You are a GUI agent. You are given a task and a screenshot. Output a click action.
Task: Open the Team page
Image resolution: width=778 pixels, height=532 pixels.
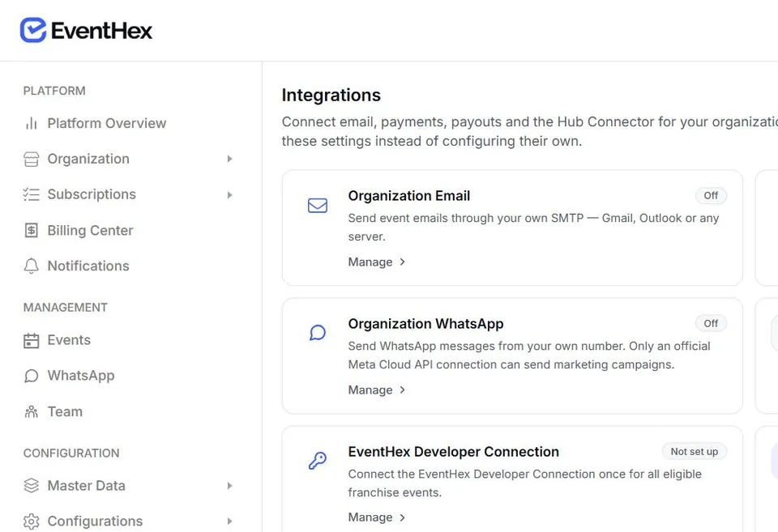pyautogui.click(x=65, y=411)
